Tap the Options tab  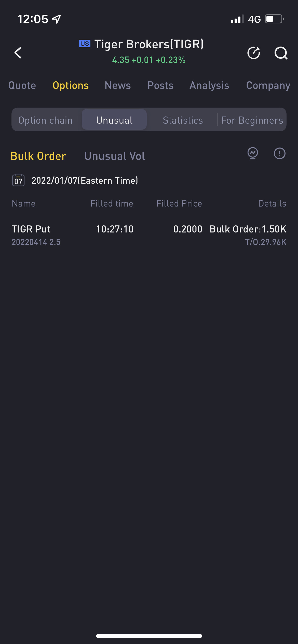[71, 85]
